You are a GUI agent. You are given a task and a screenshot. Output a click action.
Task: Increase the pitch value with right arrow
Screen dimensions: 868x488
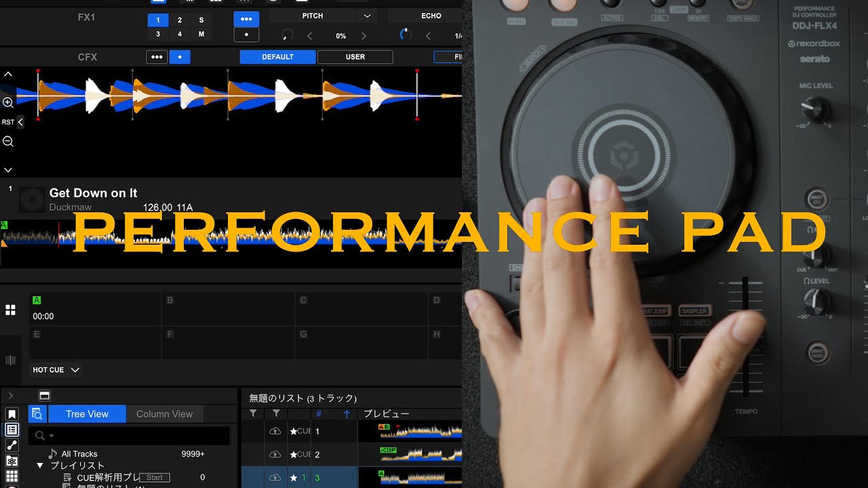[x=364, y=36]
